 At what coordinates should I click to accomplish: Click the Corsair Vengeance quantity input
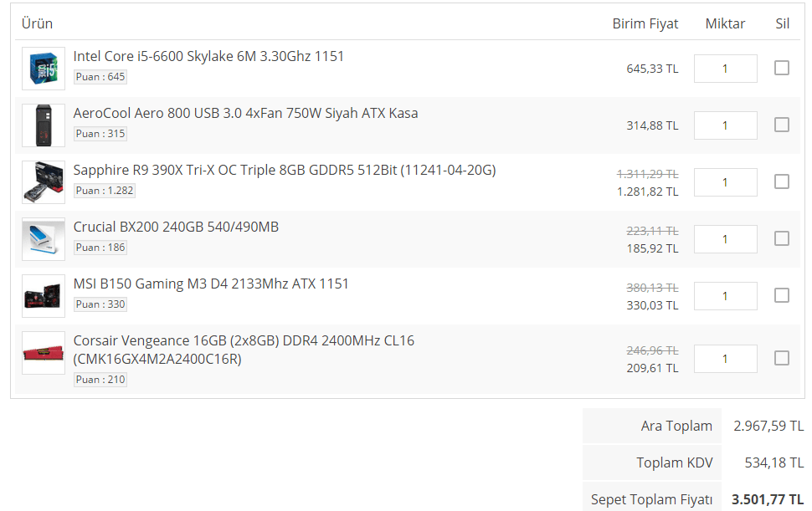[x=725, y=359]
